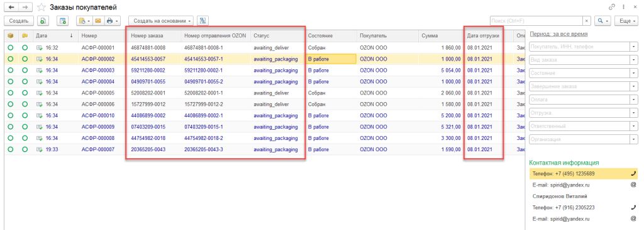
Task: Go back with the left arrow button
Action: 11,7
